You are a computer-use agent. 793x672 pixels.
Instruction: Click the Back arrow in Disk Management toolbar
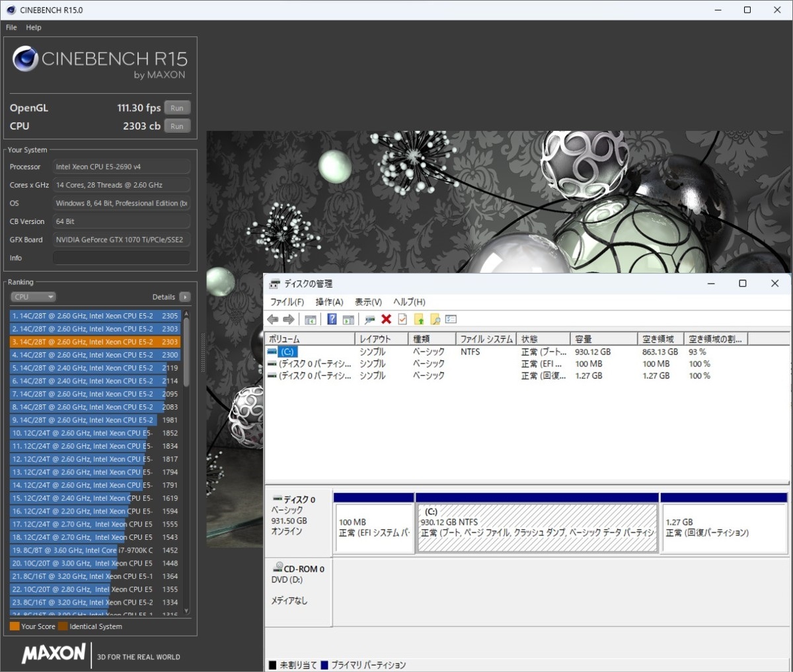click(273, 319)
